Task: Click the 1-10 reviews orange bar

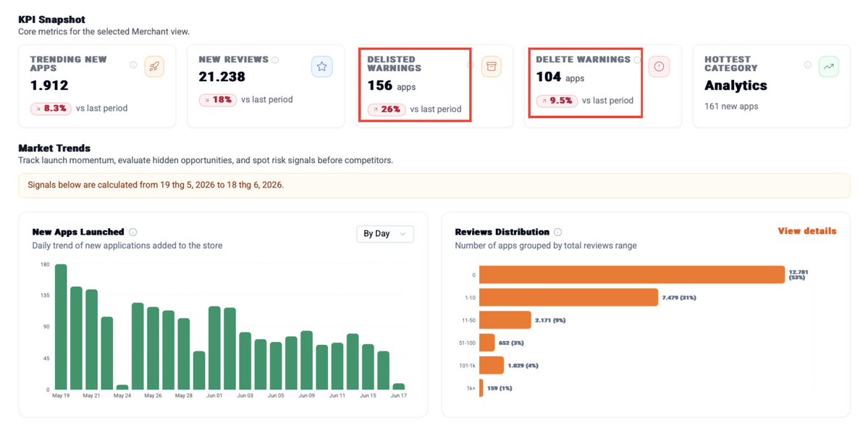Action: pos(568,298)
